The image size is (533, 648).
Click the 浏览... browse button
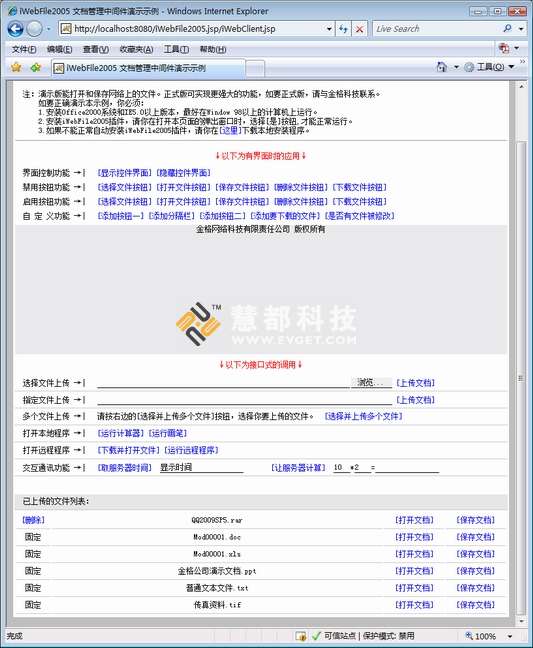point(371,383)
